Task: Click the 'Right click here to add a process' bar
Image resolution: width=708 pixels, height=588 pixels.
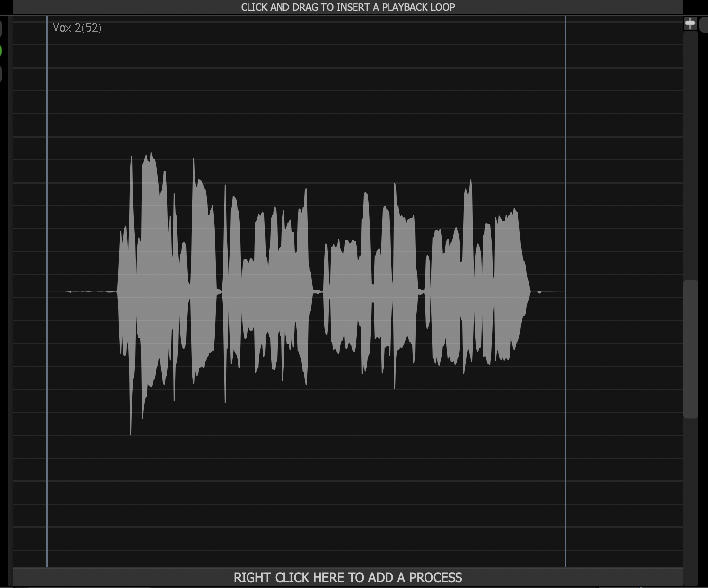Action: coord(348,577)
